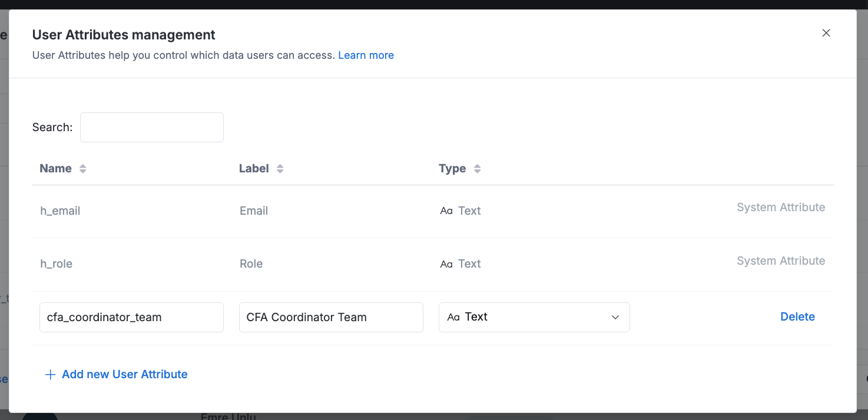Click the Add new User Attribute link
The height and width of the screenshot is (420, 868).
pyautogui.click(x=124, y=374)
